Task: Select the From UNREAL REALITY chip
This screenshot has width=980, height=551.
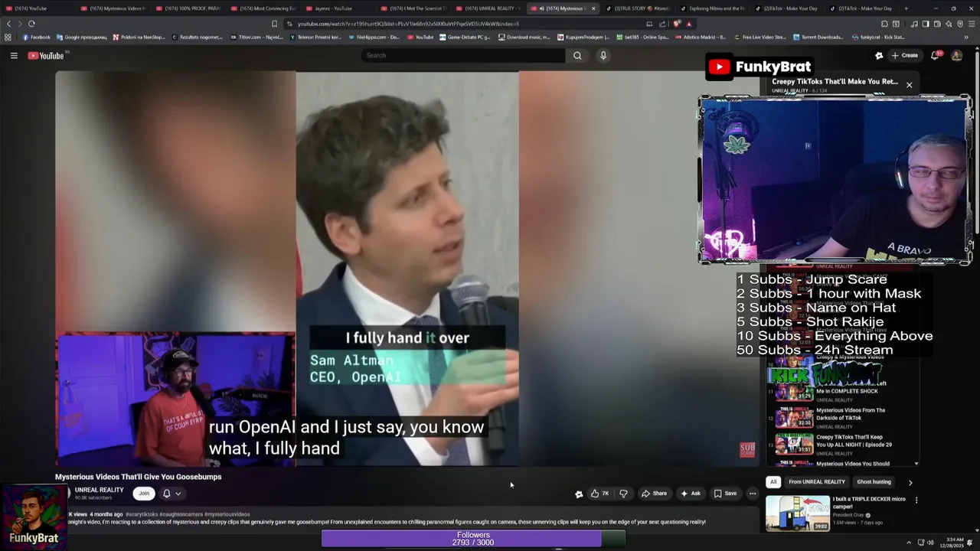Action: [x=817, y=482]
